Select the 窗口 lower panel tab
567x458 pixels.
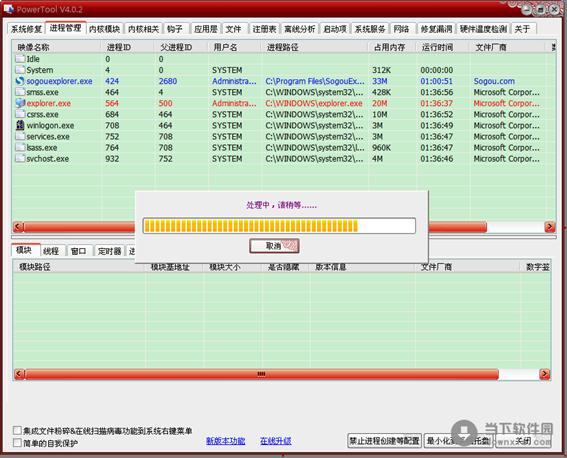point(79,251)
